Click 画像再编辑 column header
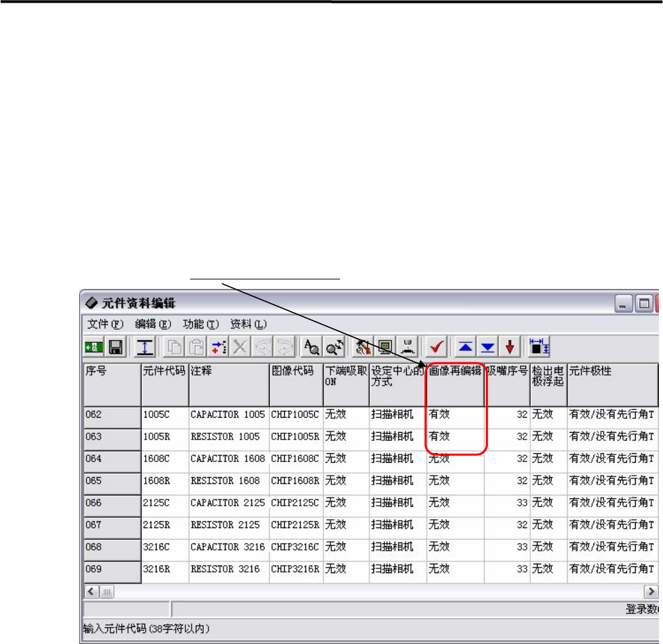The height and width of the screenshot is (644, 663). pos(455,384)
